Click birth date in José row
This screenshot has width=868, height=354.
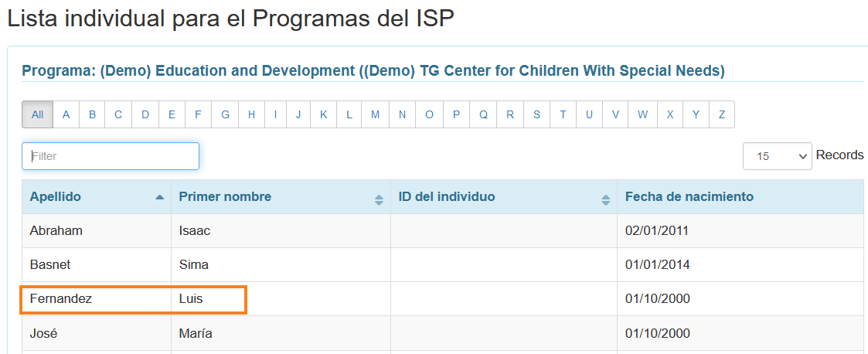(x=658, y=333)
